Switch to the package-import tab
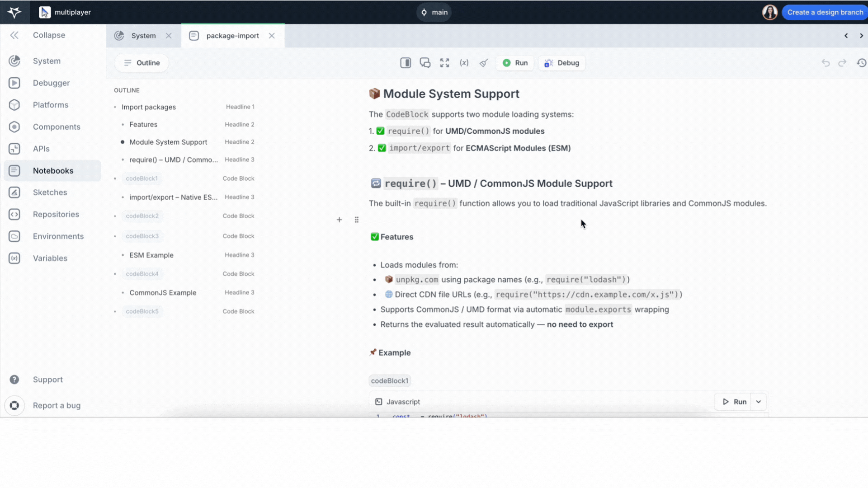 (232, 36)
